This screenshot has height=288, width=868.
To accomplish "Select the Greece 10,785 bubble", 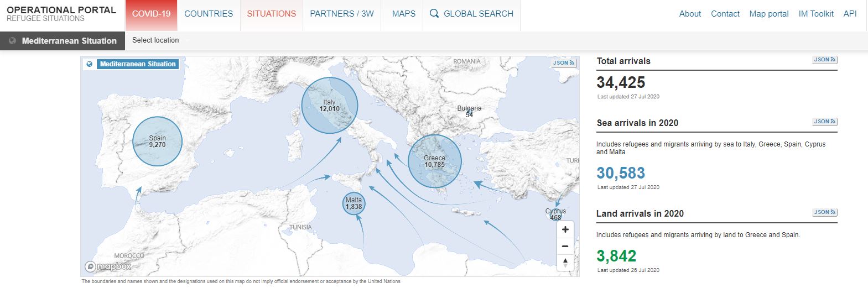I will tap(435, 161).
